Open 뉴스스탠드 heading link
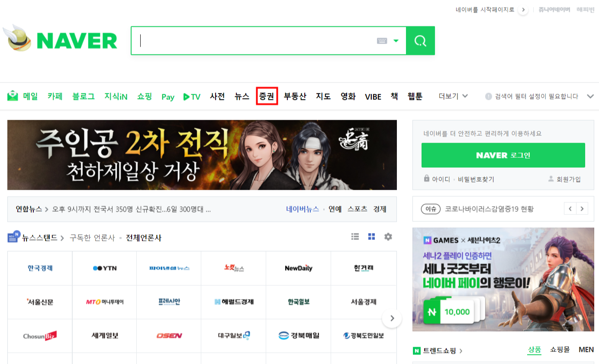The height and width of the screenshot is (364, 599). coord(39,238)
